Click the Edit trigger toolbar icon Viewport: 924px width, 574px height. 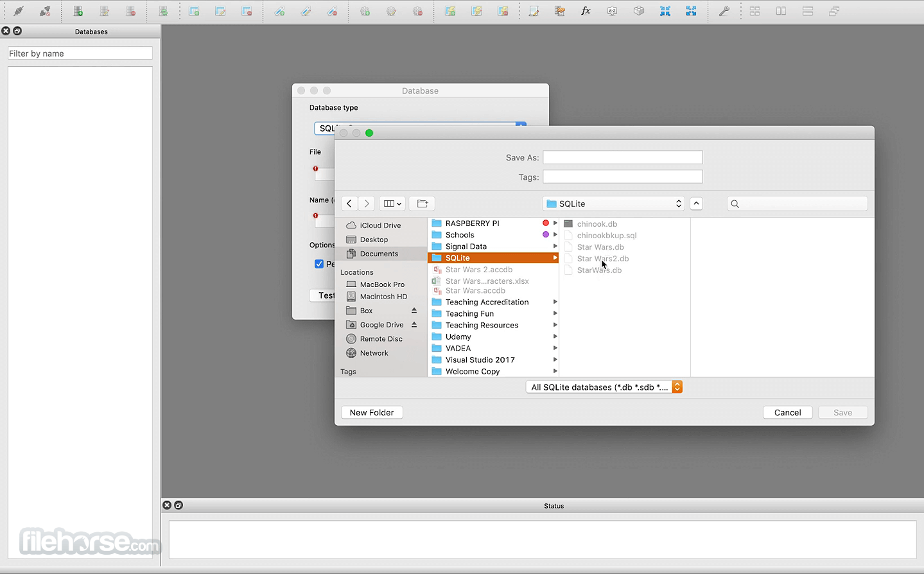click(391, 11)
